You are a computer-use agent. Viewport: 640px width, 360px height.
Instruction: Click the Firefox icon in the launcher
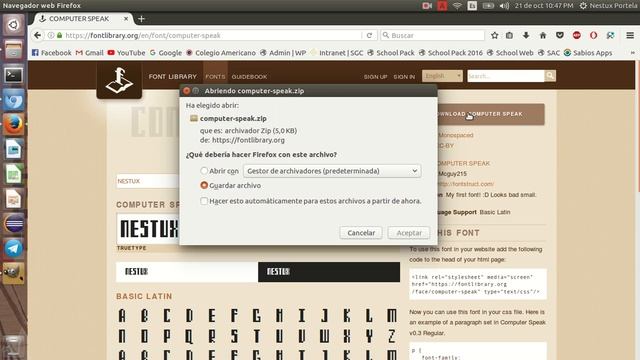[x=13, y=124]
